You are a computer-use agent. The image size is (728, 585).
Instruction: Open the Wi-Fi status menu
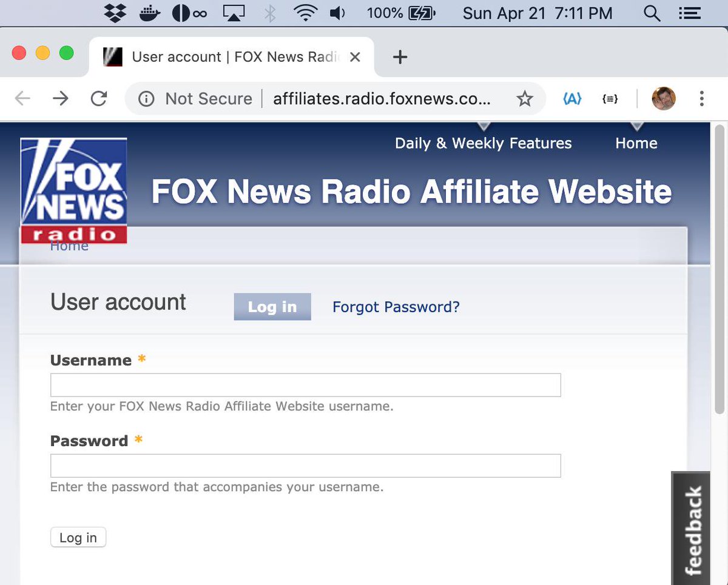pos(306,13)
